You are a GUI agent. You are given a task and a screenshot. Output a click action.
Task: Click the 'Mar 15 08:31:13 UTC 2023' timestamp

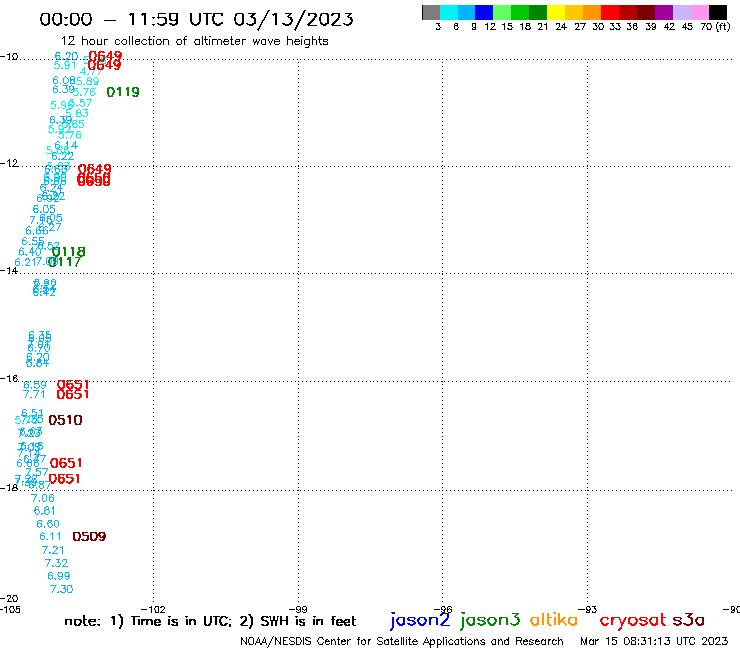tap(654, 641)
